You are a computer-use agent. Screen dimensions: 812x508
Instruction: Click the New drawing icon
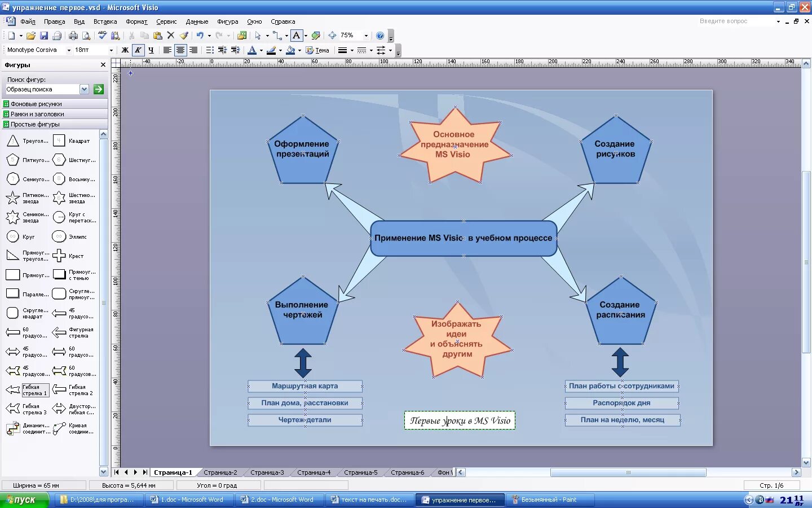(11, 36)
